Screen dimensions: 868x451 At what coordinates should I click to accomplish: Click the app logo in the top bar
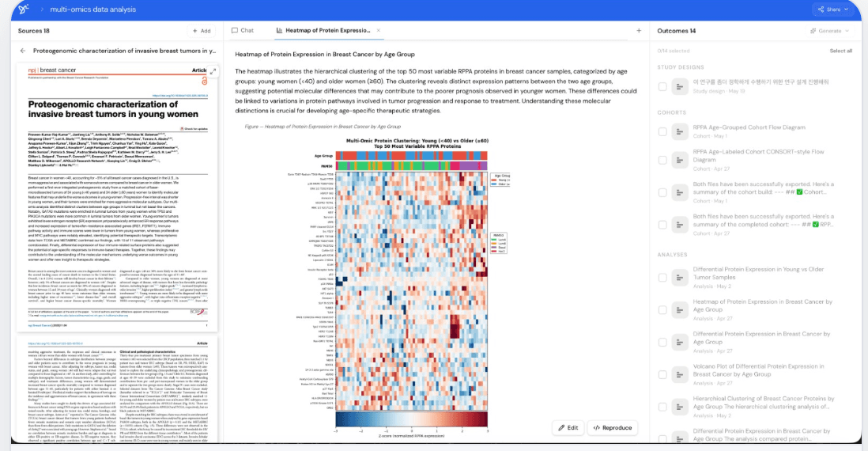coord(23,9)
